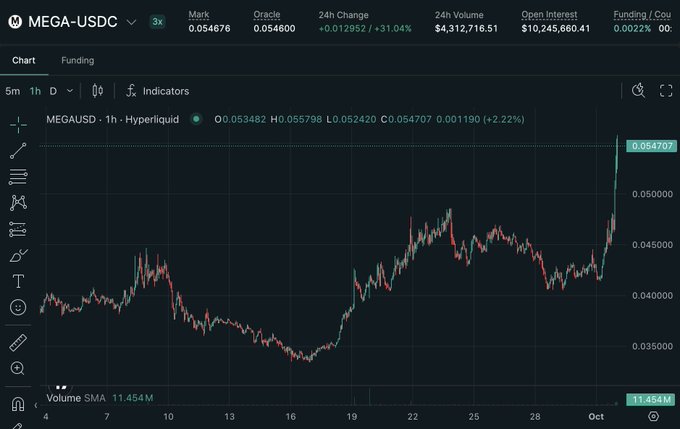Click the 0.035000 price axis label
680x429 pixels.
coord(652,347)
